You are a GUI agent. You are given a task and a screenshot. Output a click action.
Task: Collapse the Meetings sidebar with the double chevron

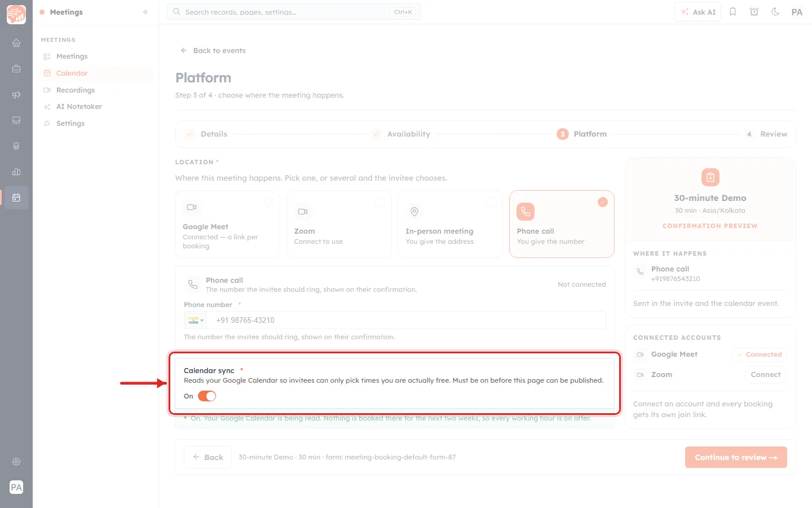145,12
